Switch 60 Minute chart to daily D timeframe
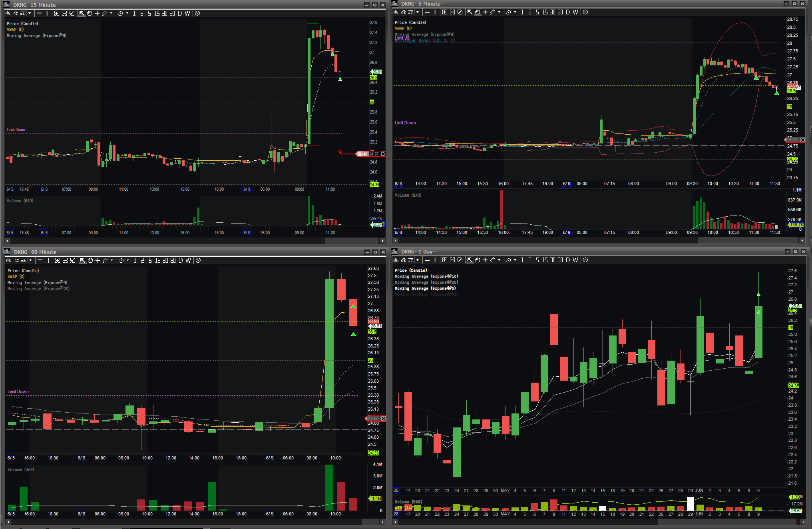 coord(181,260)
